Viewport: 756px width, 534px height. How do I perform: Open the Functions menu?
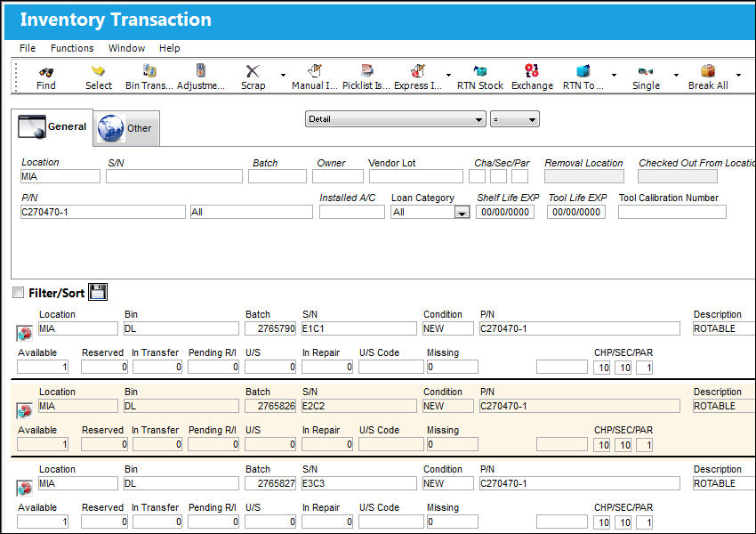pos(72,48)
